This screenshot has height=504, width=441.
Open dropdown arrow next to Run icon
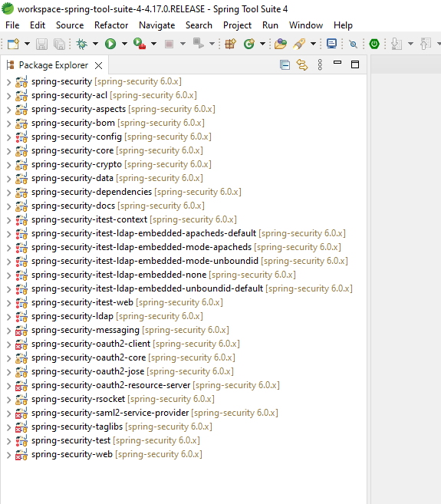124,44
